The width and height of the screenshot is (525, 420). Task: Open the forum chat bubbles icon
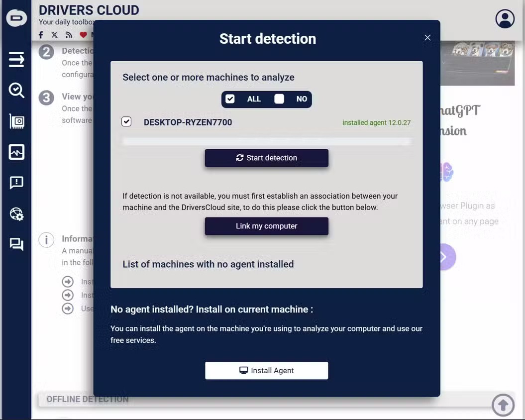16,244
